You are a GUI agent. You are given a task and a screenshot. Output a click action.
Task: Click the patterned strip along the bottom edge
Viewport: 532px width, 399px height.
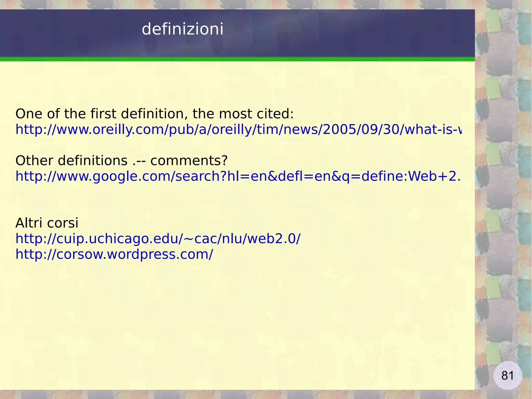[x=234, y=394]
